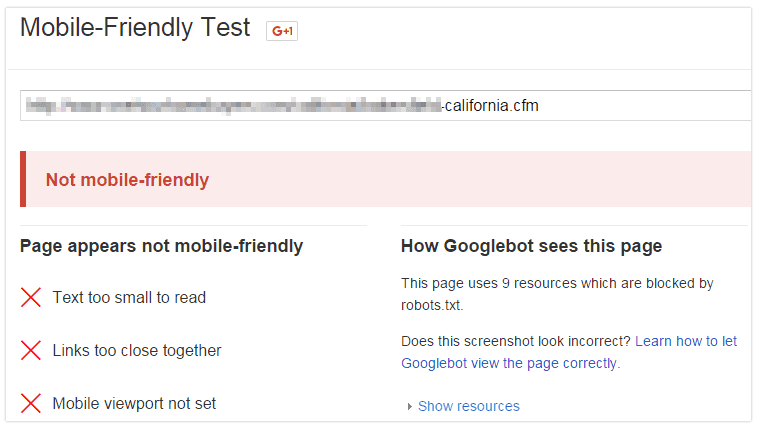This screenshot has height=428, width=758.
Task: Click the Mobile-Friendly Test page title
Action: [135, 28]
